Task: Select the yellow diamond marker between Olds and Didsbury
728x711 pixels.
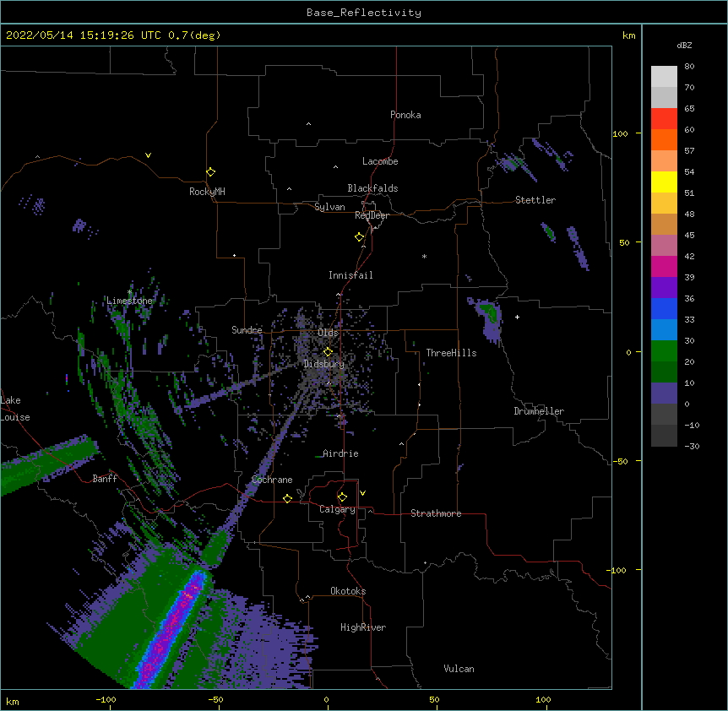Action: 328,351
